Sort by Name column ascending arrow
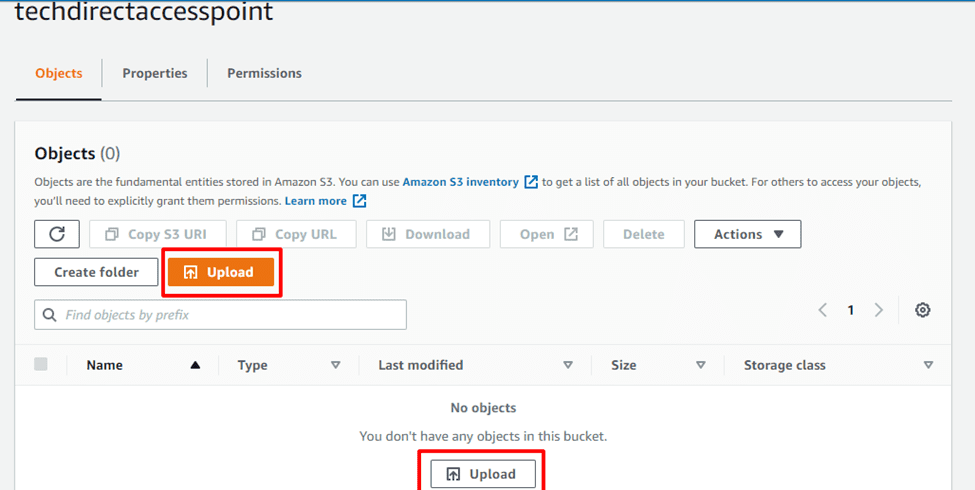The height and width of the screenshot is (490, 975). coord(195,365)
